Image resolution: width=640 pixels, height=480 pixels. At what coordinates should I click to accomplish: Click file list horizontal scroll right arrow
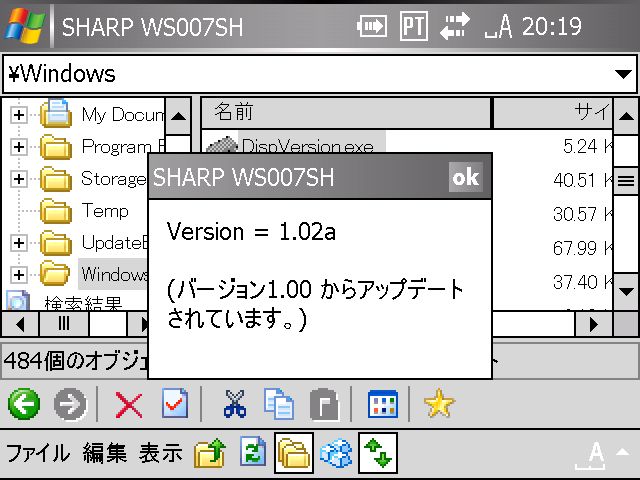point(593,324)
